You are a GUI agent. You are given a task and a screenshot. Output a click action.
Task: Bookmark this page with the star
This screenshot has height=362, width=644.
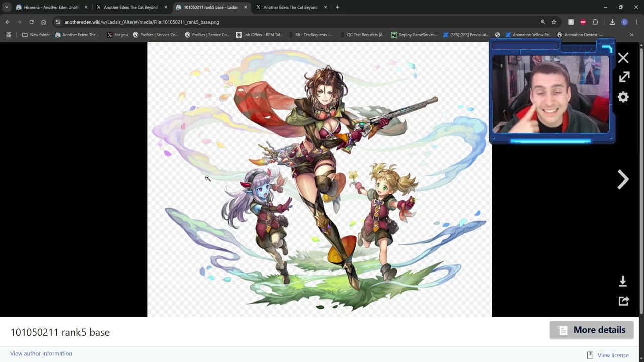[x=554, y=22]
